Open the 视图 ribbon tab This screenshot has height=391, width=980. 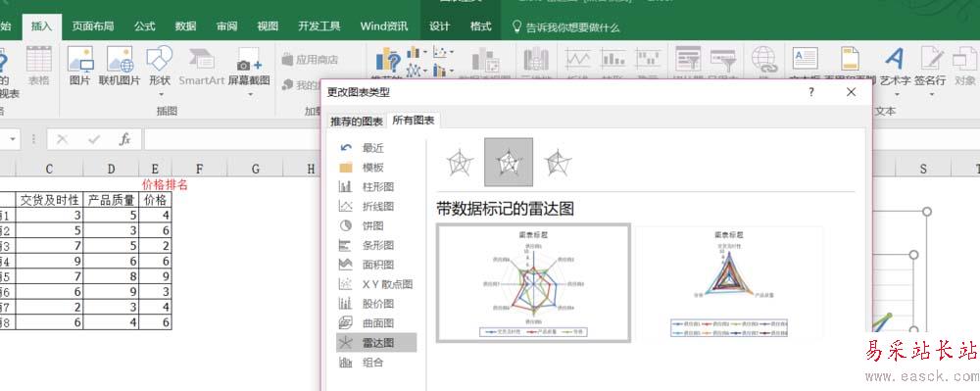pos(268,26)
